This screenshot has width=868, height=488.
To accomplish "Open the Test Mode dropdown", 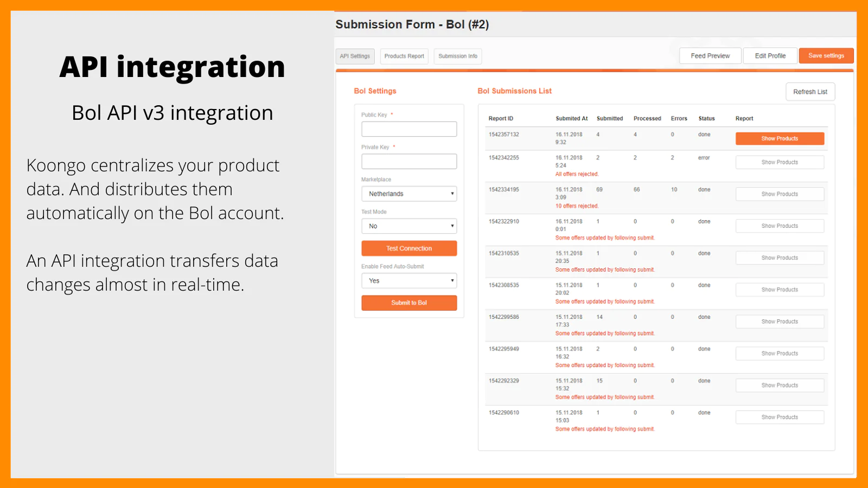I will click(x=409, y=226).
